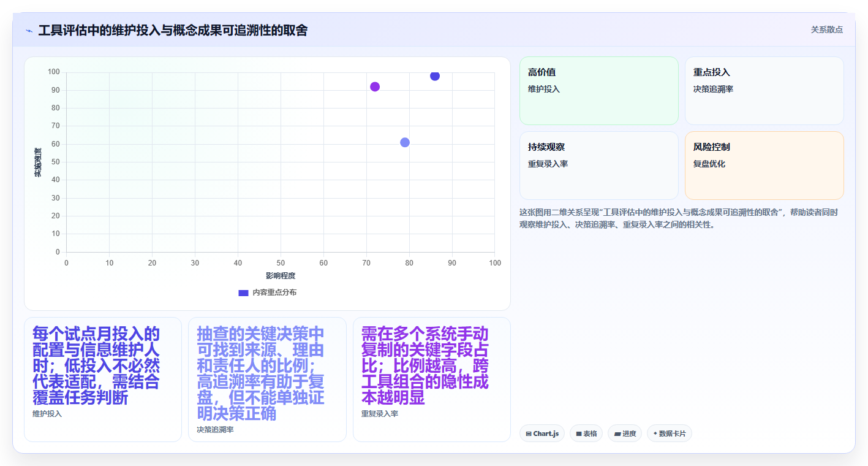The image size is (868, 466).
Task: Toggle the 内容重点分布 legend swatch
Action: (x=243, y=293)
